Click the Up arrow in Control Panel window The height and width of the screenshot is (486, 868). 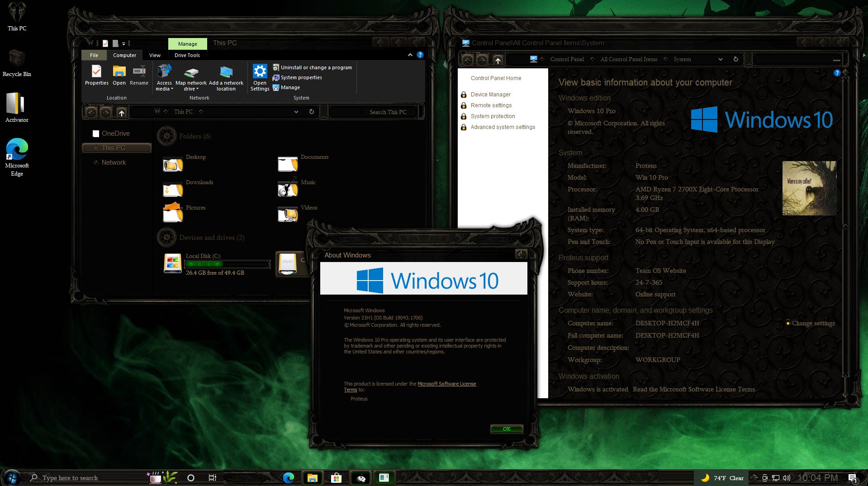point(498,60)
